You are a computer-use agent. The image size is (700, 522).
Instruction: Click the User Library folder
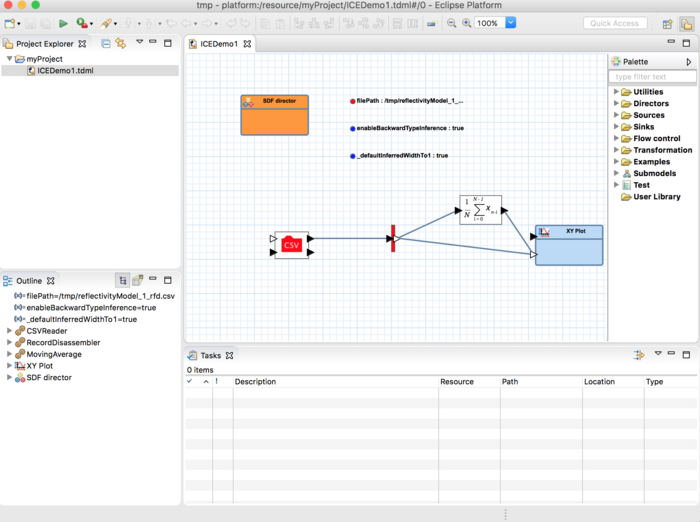pos(651,196)
